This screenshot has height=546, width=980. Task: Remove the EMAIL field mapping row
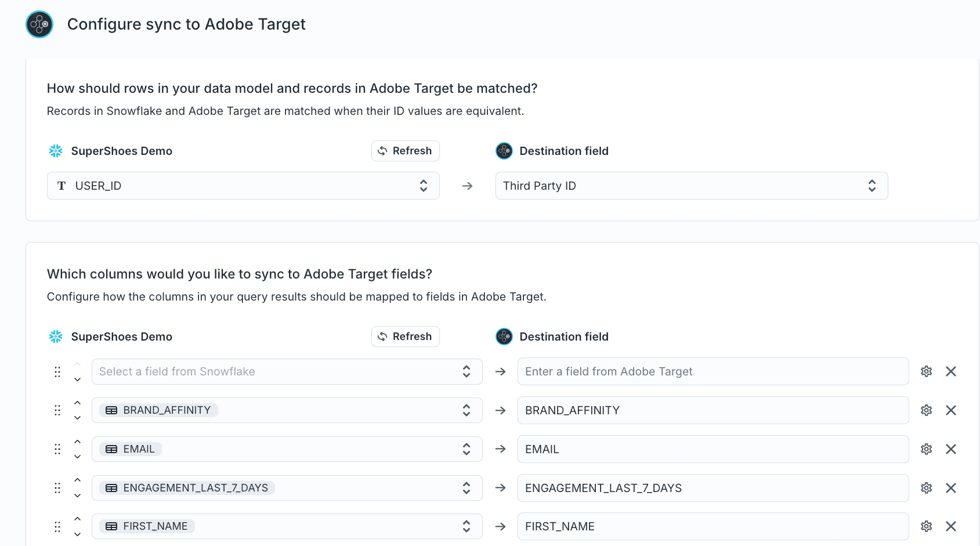(x=950, y=449)
